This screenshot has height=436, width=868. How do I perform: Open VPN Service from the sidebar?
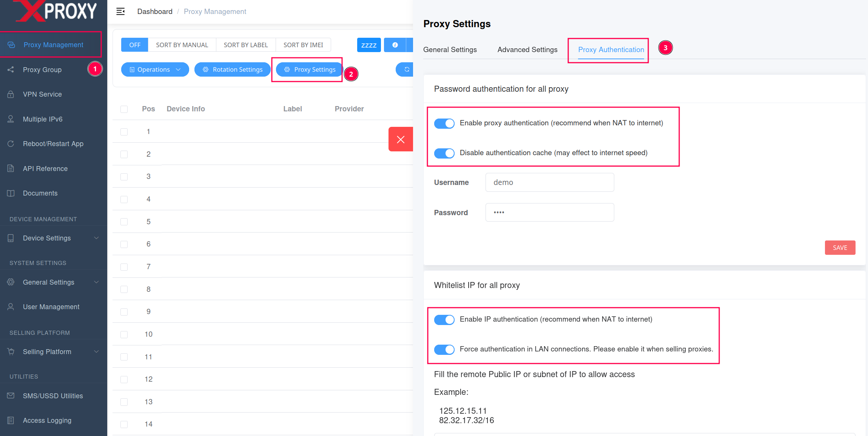(42, 94)
